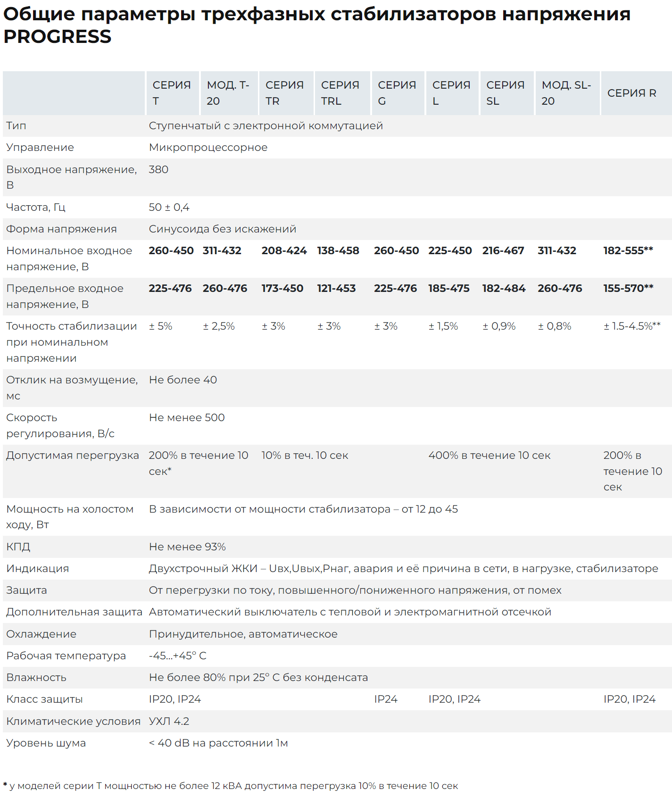
Task: Select the footnote about серии T overload
Action: [231, 786]
